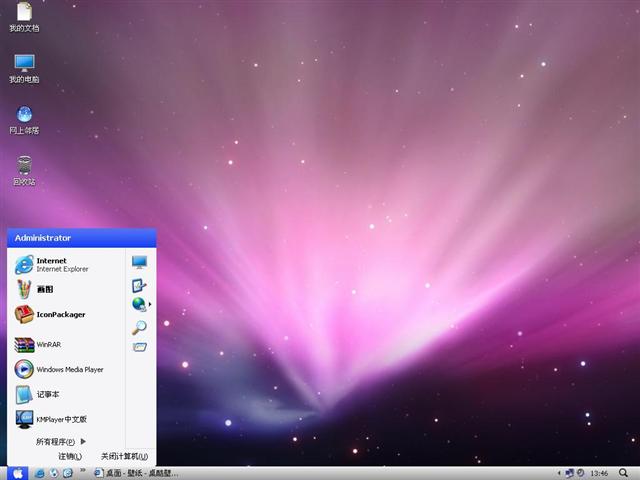Open 我的文档 desktop icon
The height and width of the screenshot is (480, 640).
(x=24, y=16)
